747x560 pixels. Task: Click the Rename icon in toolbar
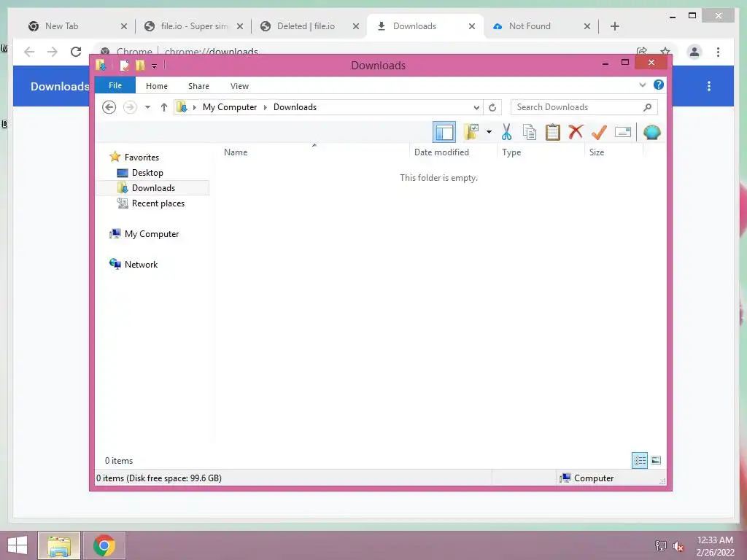(x=623, y=132)
